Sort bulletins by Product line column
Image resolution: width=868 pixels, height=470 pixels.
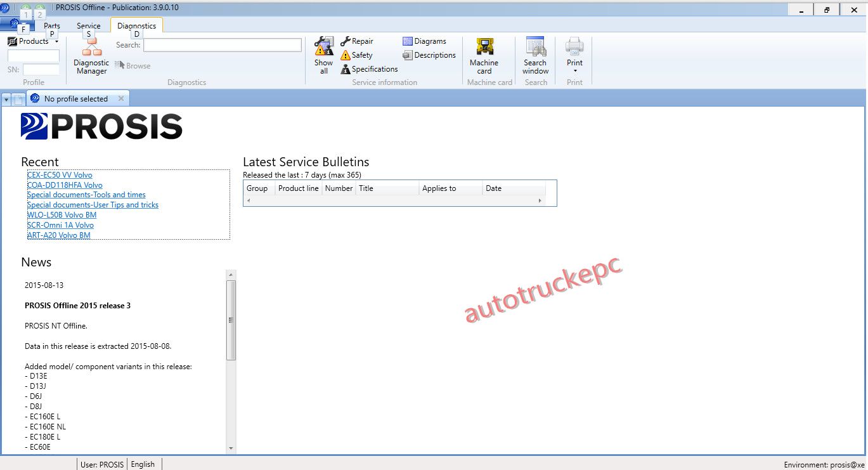click(299, 188)
